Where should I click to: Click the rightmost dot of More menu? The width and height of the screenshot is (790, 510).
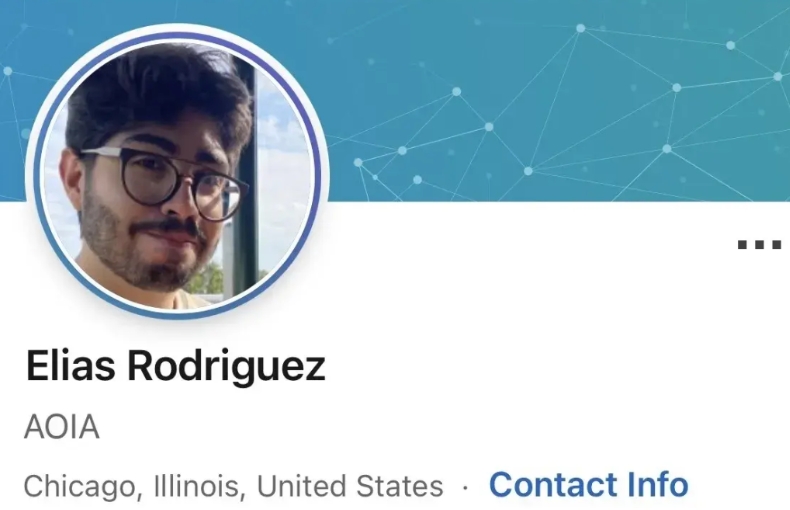pyautogui.click(x=776, y=245)
